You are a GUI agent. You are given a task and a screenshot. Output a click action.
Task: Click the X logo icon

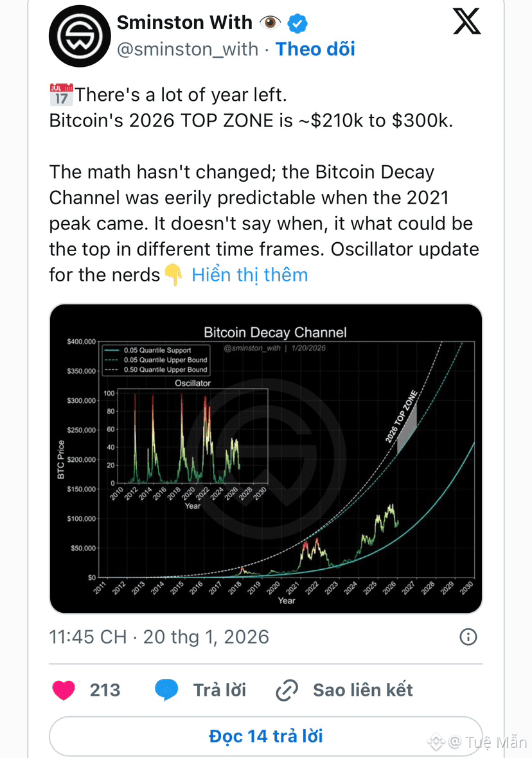(x=466, y=22)
